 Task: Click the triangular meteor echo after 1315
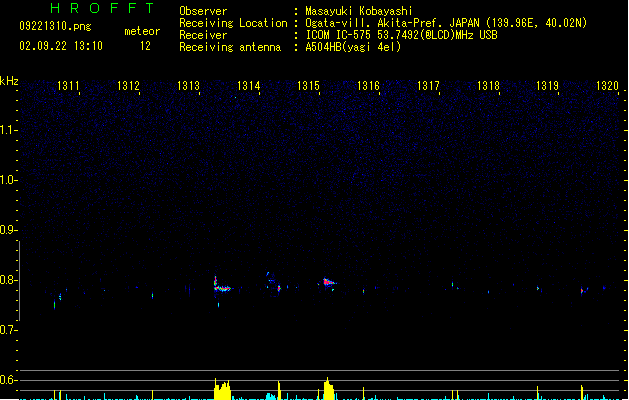point(329,282)
